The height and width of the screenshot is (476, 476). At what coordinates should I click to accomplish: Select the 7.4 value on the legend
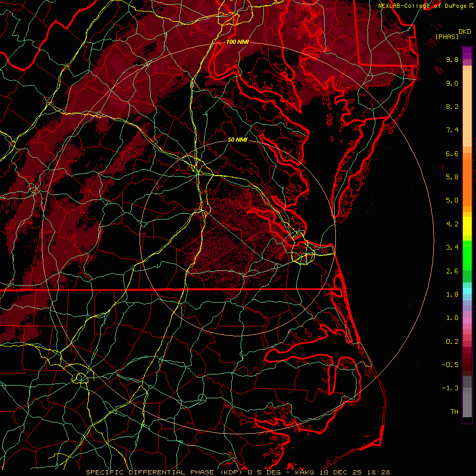click(452, 130)
